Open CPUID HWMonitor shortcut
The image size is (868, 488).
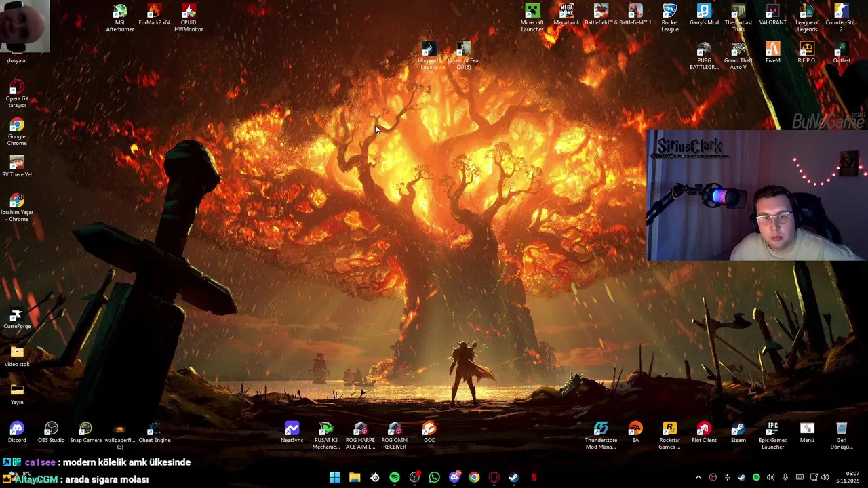(x=189, y=18)
